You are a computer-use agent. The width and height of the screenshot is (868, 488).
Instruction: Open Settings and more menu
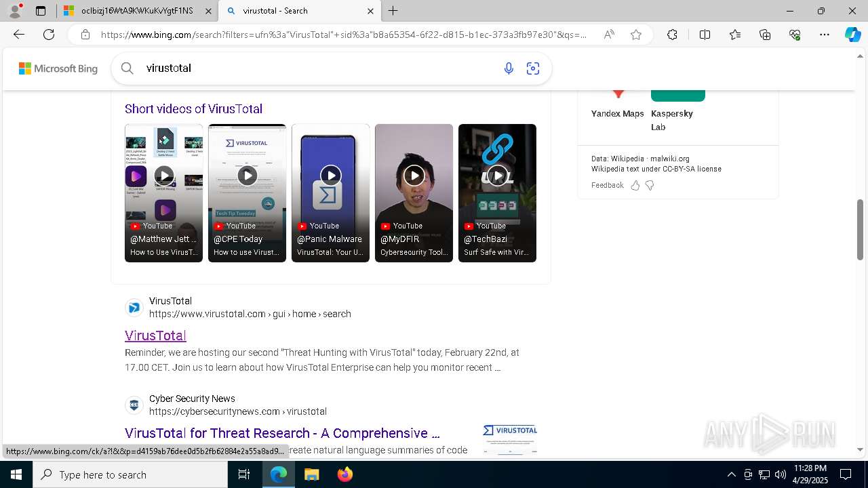(825, 35)
